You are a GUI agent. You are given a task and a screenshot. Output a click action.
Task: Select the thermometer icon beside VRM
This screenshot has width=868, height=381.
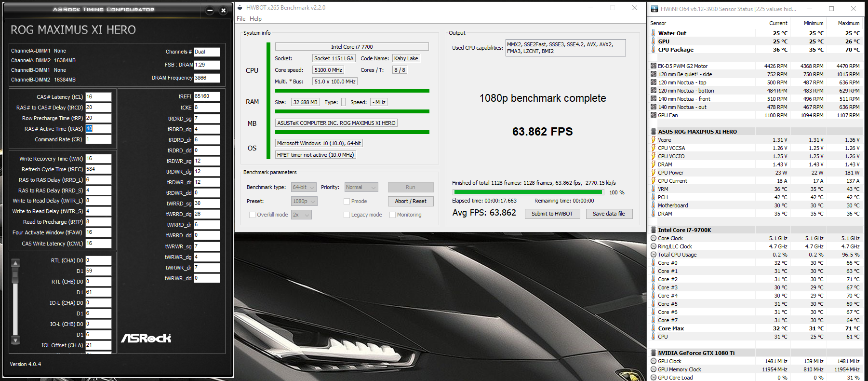click(654, 189)
